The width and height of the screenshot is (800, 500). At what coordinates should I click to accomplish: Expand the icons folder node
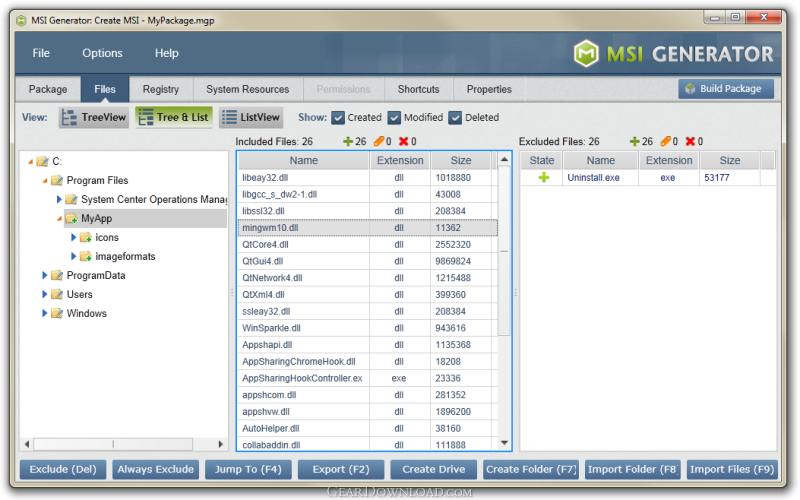[x=73, y=238]
